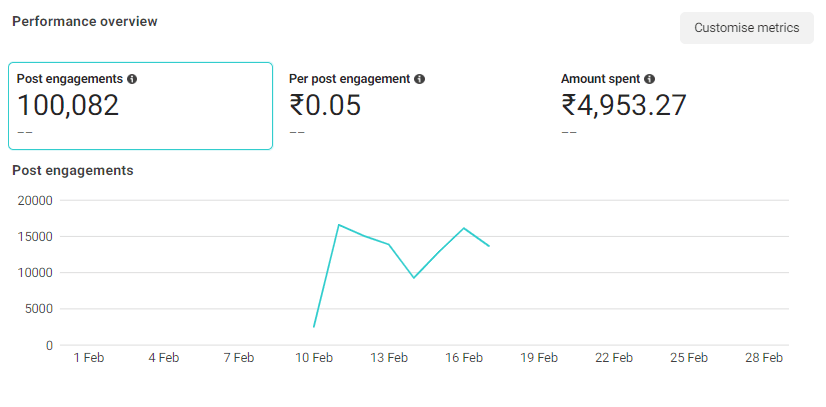Click the chart line endpoint after 16 Feb

click(x=489, y=246)
